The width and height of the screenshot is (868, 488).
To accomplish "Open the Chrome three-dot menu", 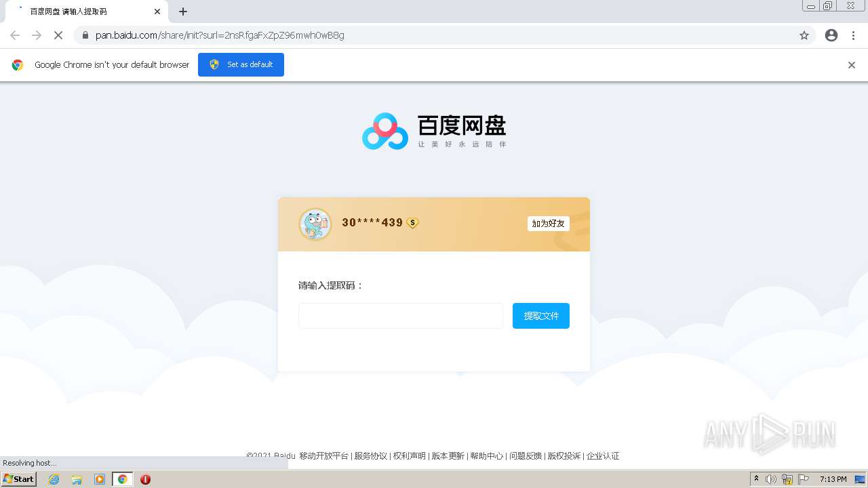I will click(x=853, y=35).
